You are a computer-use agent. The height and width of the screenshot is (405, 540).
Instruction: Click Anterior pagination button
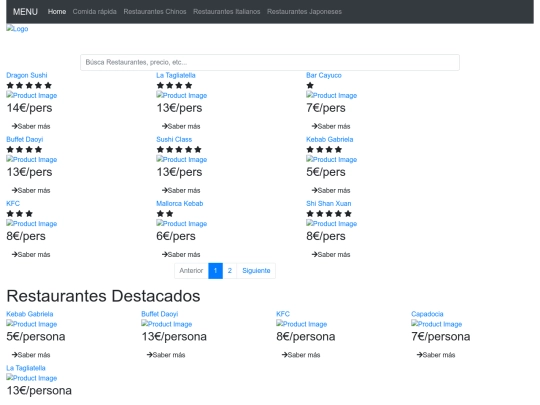point(191,271)
